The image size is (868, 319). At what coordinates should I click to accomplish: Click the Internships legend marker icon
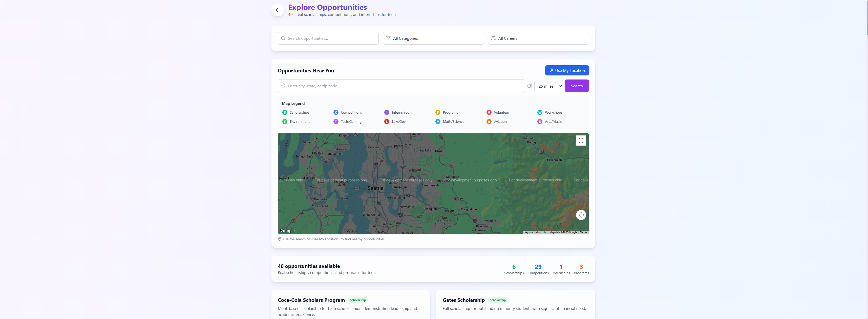tap(387, 113)
